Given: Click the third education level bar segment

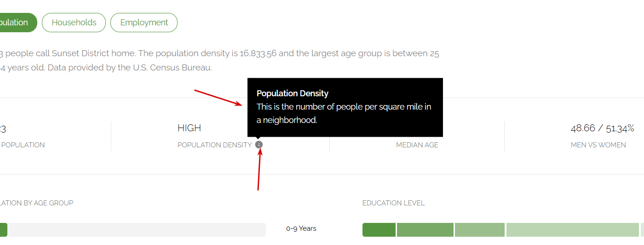Looking at the screenshot, I should [x=480, y=229].
